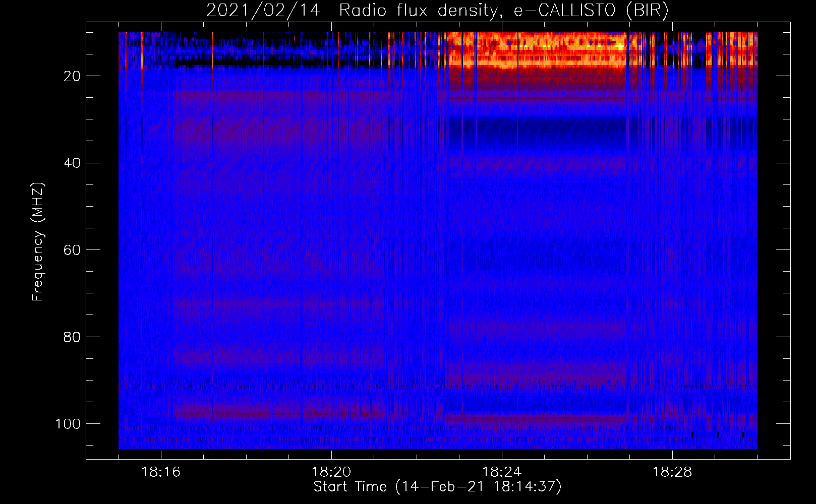Click the 100 frequency tick label
Image resolution: width=816 pixels, height=504 pixels.
tap(68, 424)
